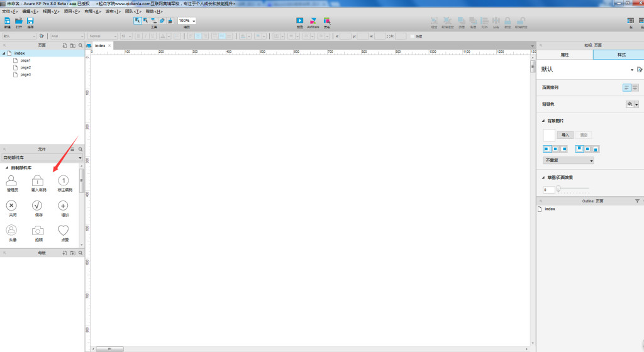The width and height of the screenshot is (644, 352).
Task: Click the search icon in Pages panel
Action: 80,45
